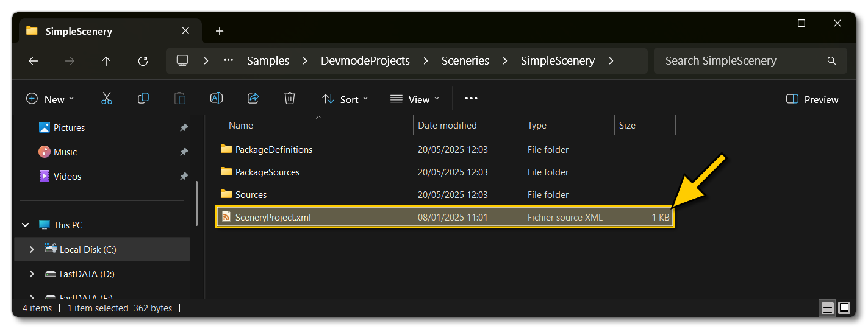Switch to details view layout
The width and height of the screenshot is (868, 329).
point(827,308)
